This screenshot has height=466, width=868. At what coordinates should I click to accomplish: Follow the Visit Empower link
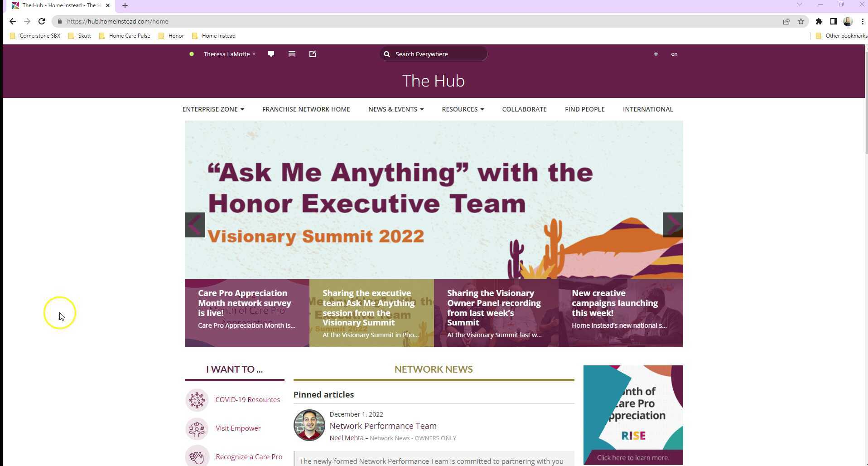tap(238, 428)
